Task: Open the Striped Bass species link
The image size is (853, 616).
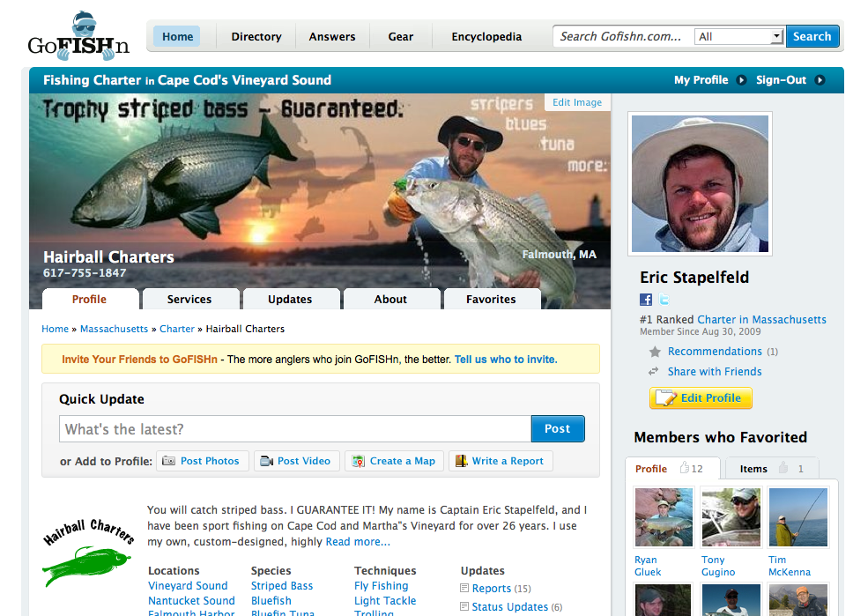Action: point(282,586)
